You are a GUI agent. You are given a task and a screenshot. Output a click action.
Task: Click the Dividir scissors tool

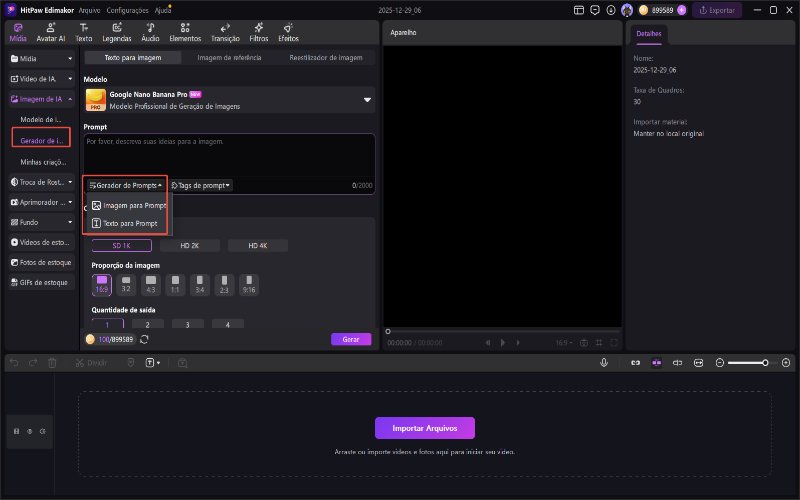[91, 363]
